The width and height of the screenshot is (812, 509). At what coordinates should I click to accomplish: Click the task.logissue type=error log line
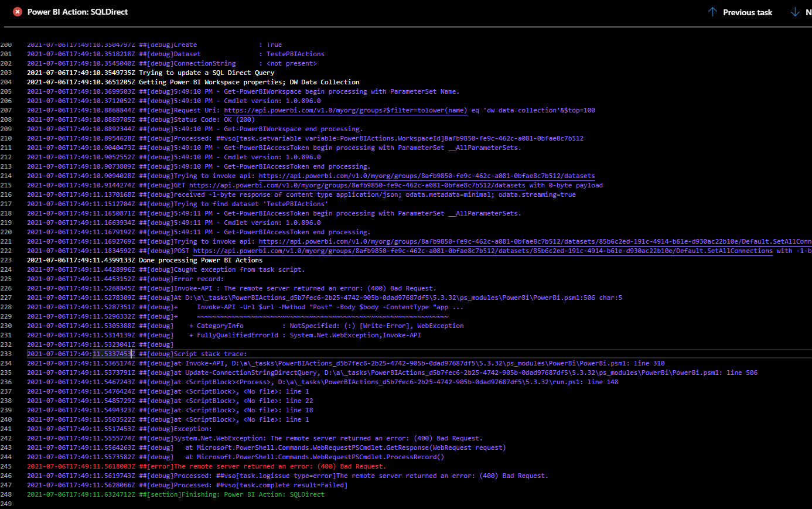[x=288, y=476]
